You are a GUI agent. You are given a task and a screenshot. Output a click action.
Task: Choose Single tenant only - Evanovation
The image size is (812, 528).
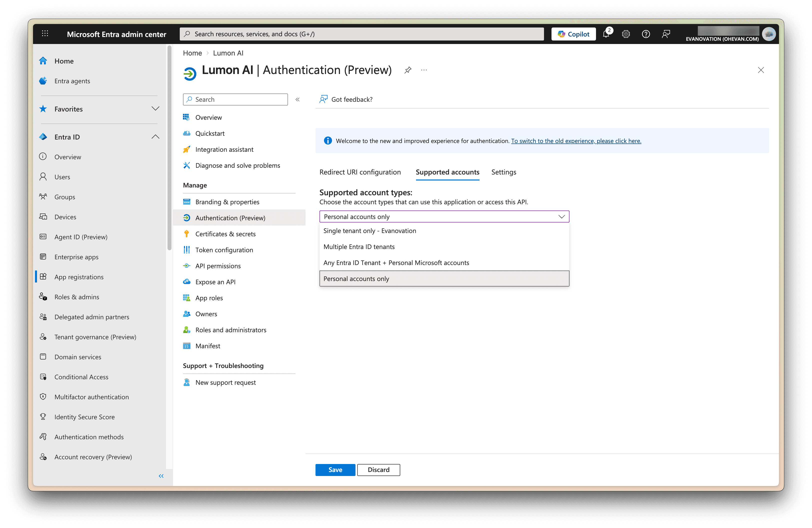click(x=369, y=231)
